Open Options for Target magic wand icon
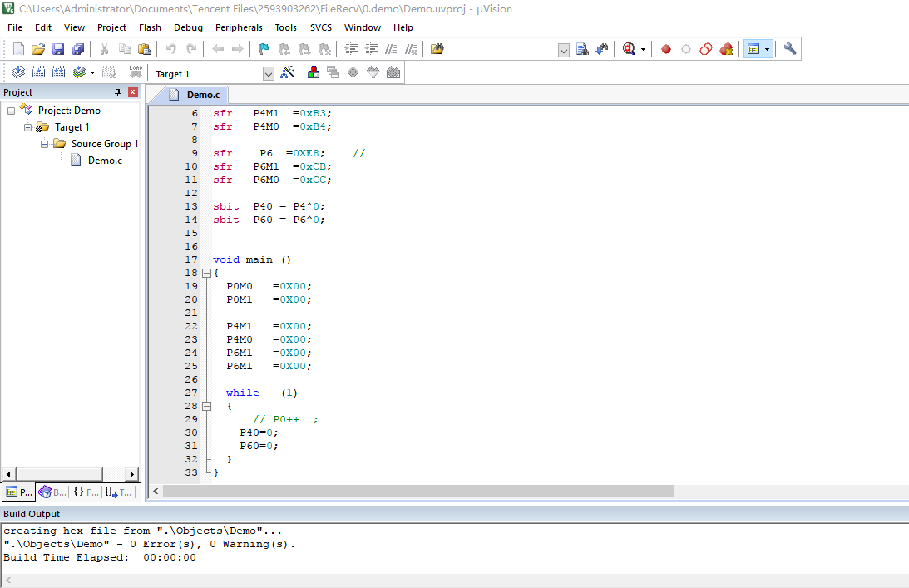 [x=287, y=72]
